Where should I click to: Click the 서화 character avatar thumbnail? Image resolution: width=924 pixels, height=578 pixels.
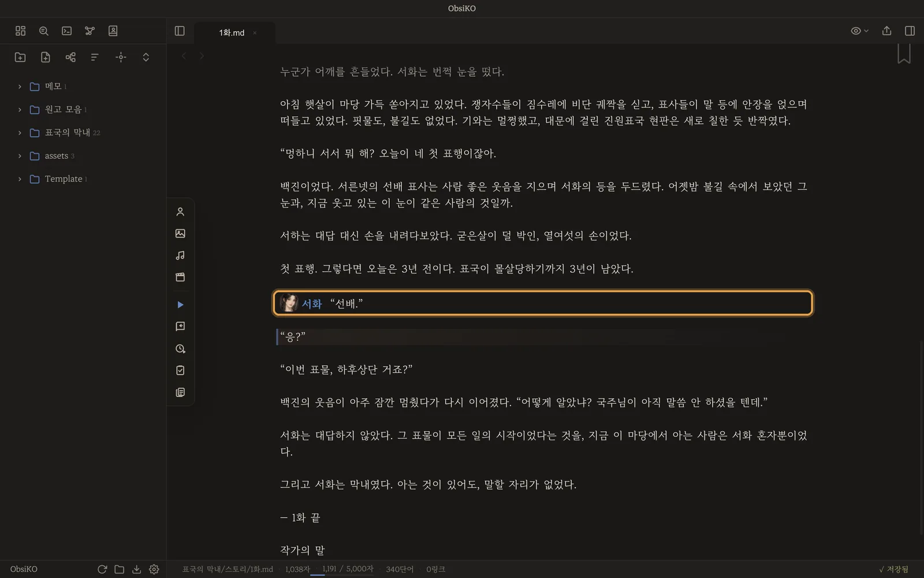[289, 303]
